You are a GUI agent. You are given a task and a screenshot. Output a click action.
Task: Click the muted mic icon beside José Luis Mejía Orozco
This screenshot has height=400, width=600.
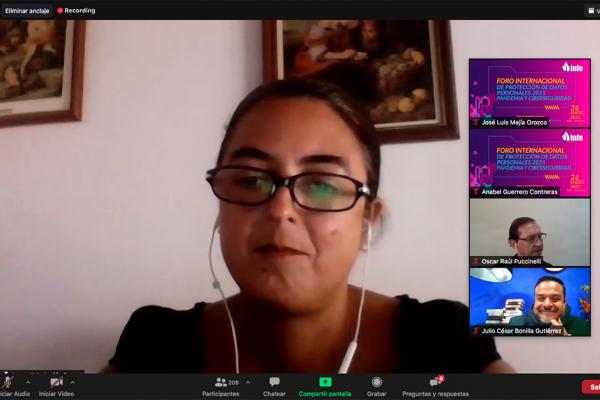pyautogui.click(x=476, y=122)
